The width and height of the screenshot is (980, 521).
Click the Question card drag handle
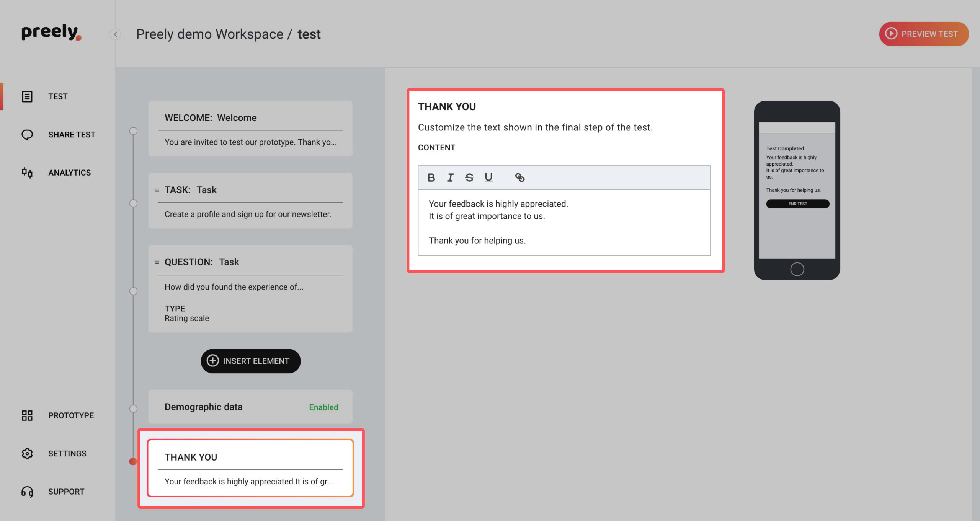click(x=157, y=262)
